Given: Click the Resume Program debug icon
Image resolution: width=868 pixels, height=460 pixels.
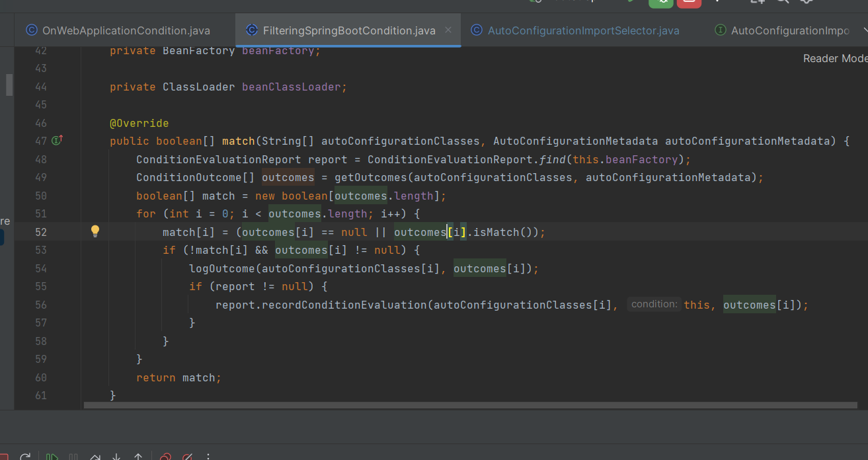Looking at the screenshot, I should (x=52, y=457).
